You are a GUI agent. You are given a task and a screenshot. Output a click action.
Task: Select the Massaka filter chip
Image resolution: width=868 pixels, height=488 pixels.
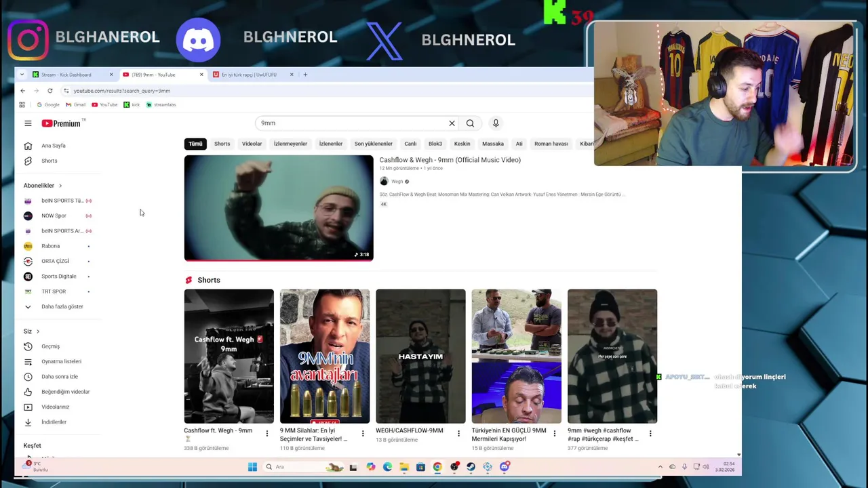493,144
